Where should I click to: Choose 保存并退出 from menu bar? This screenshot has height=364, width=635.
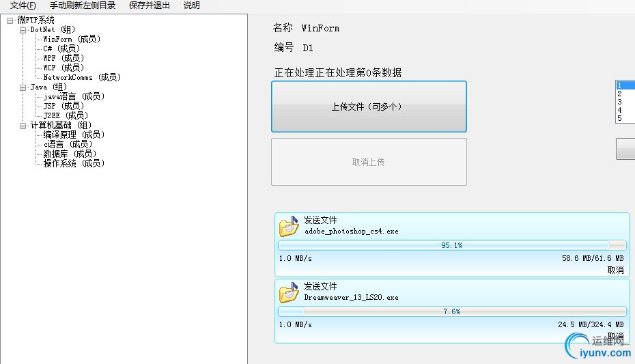149,5
